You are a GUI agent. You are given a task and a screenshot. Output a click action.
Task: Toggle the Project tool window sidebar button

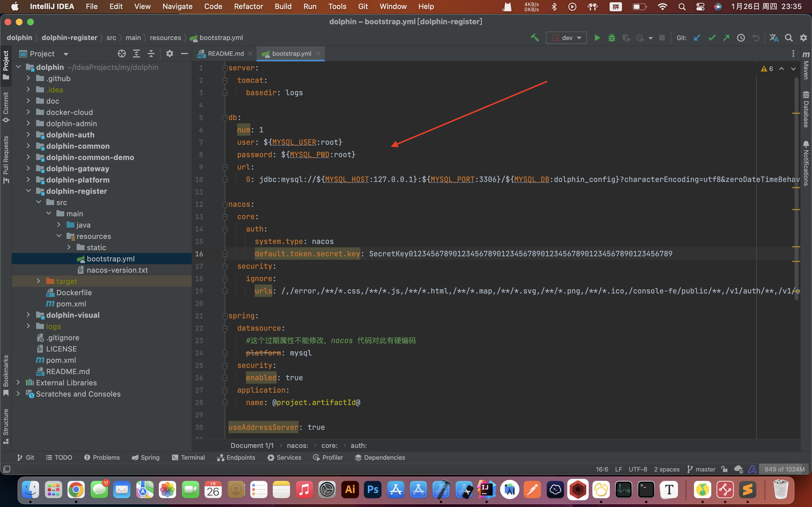coord(6,65)
